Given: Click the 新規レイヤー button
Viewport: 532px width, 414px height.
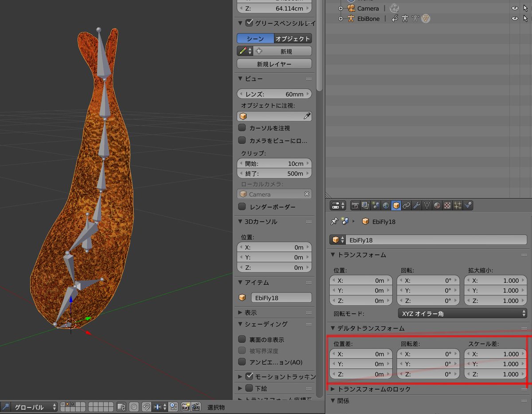Looking at the screenshot, I should (274, 64).
